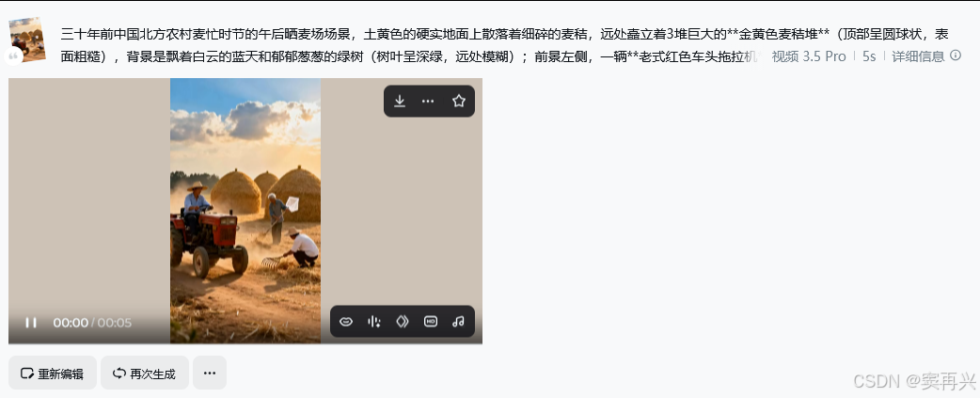Open the more options button beside 再次生成
The height and width of the screenshot is (398, 980).
[210, 373]
